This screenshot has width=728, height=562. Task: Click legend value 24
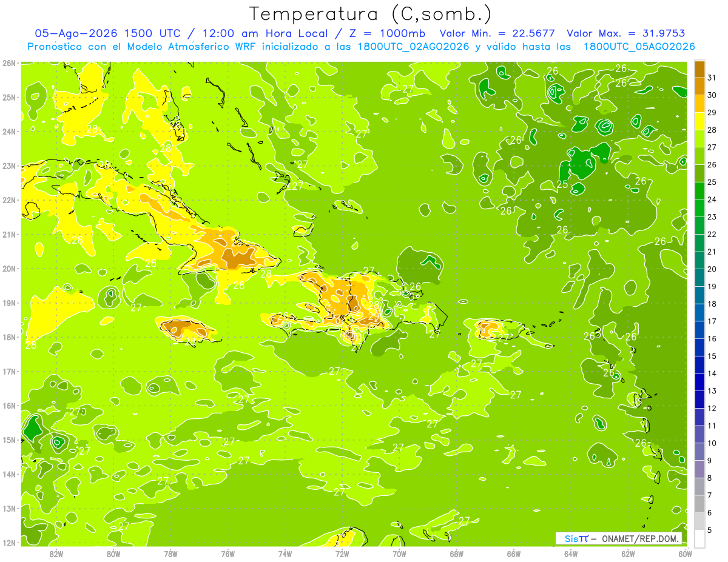click(x=712, y=199)
